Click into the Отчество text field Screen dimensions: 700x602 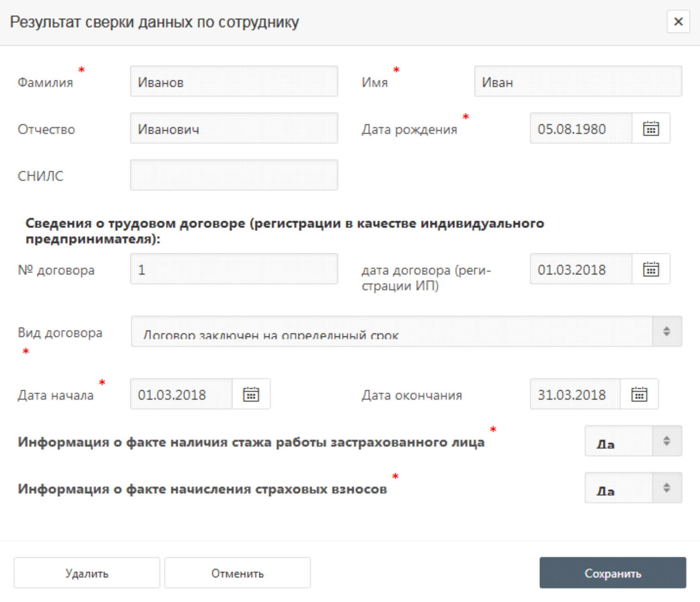point(234,129)
